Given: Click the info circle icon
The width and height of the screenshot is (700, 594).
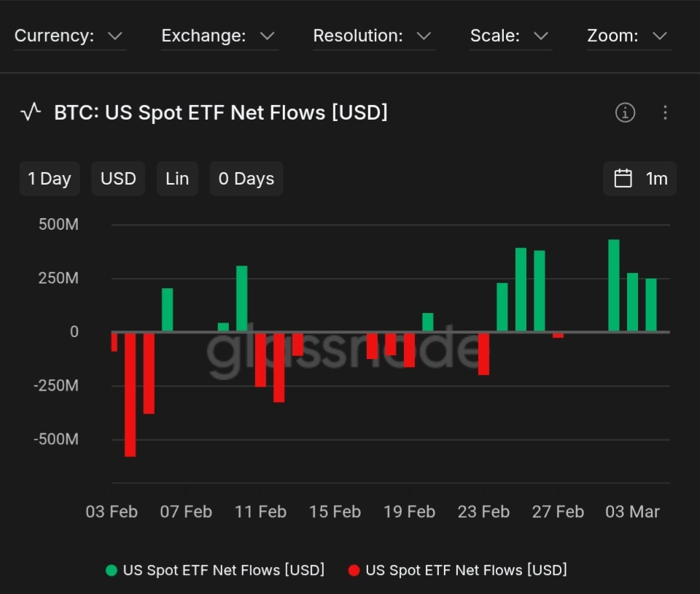Looking at the screenshot, I should tap(625, 112).
